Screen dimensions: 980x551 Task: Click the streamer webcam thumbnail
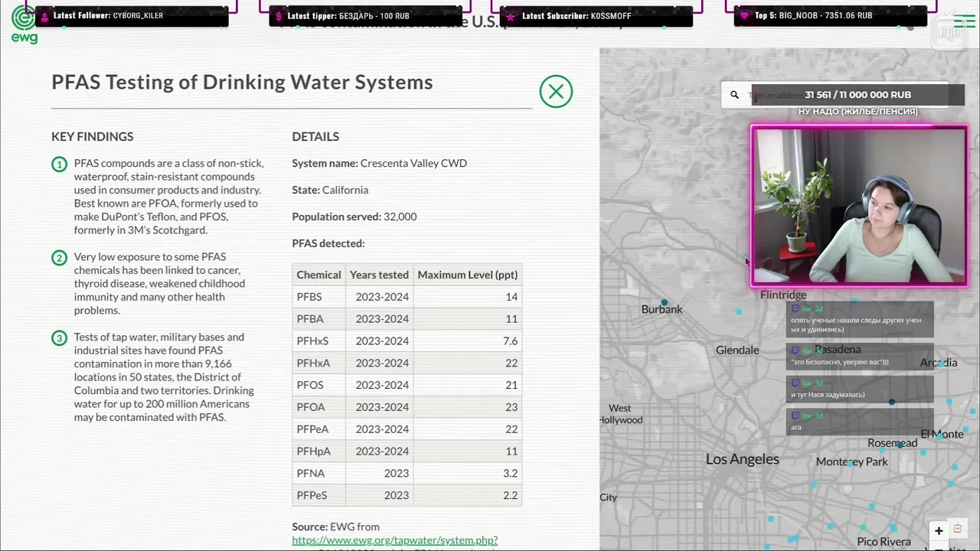pyautogui.click(x=859, y=207)
